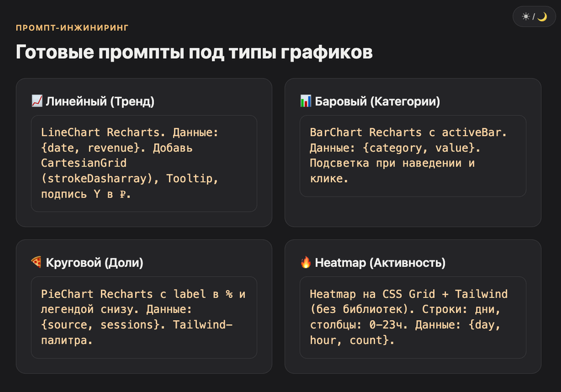Viewport: 561px width, 392px height.
Task: Click the BarChart Recharts prompt code block
Action: (413, 156)
